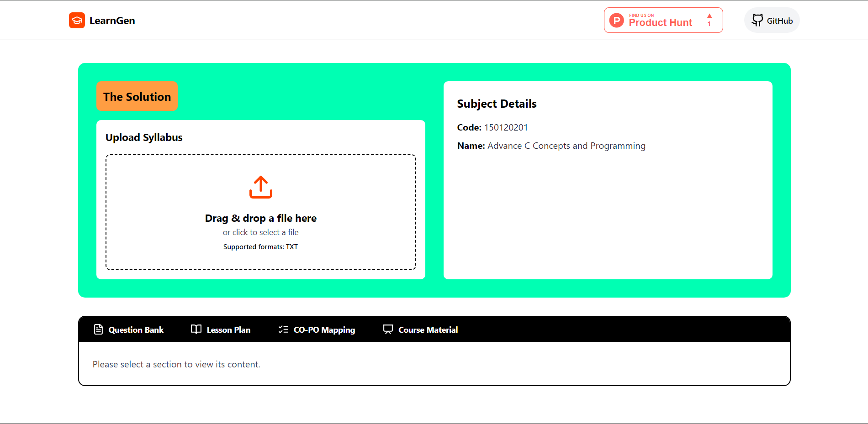The image size is (868, 424).
Task: Click the CO-PO Mapping checklist icon
Action: click(283, 329)
